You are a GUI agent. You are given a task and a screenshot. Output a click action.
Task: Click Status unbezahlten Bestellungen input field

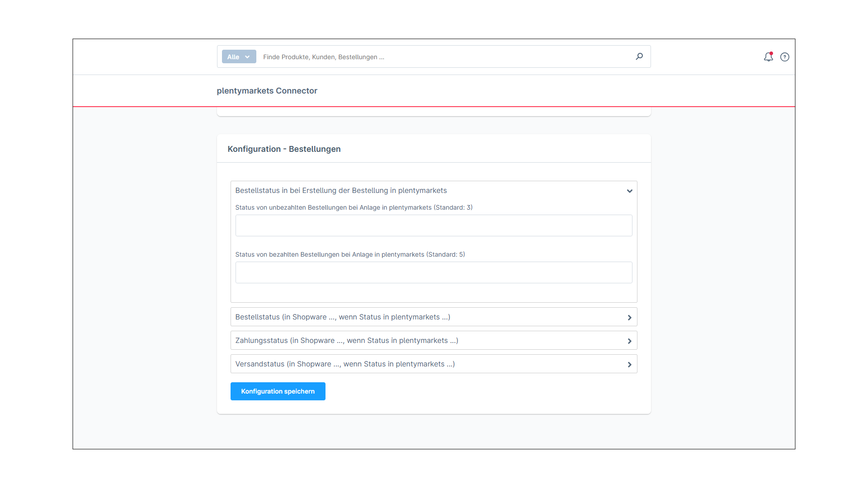434,225
